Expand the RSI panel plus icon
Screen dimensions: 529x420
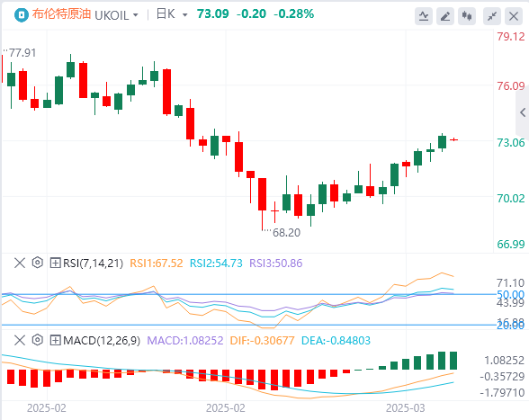click(x=55, y=263)
